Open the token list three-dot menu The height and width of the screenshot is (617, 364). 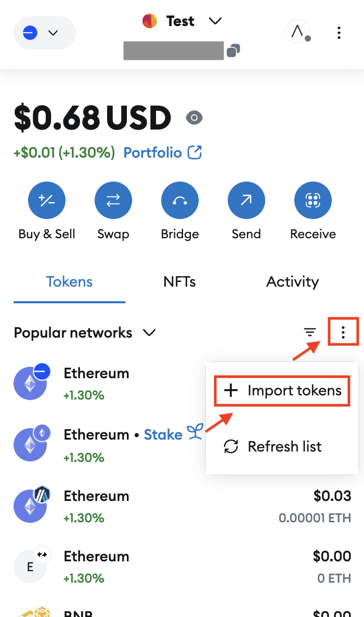(x=343, y=332)
